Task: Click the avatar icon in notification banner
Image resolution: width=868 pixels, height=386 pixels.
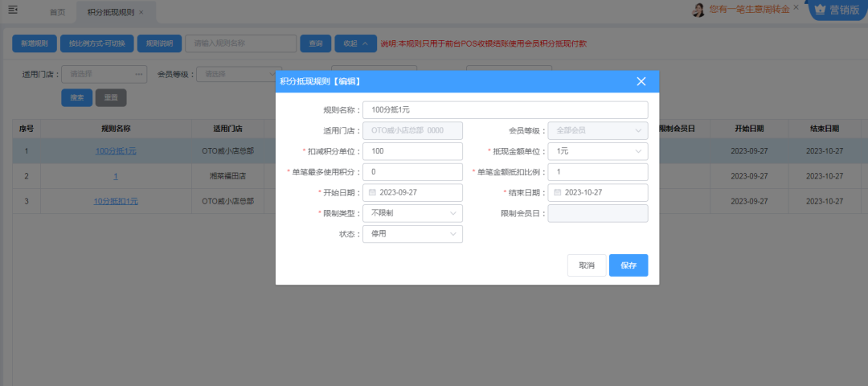Action: click(698, 10)
